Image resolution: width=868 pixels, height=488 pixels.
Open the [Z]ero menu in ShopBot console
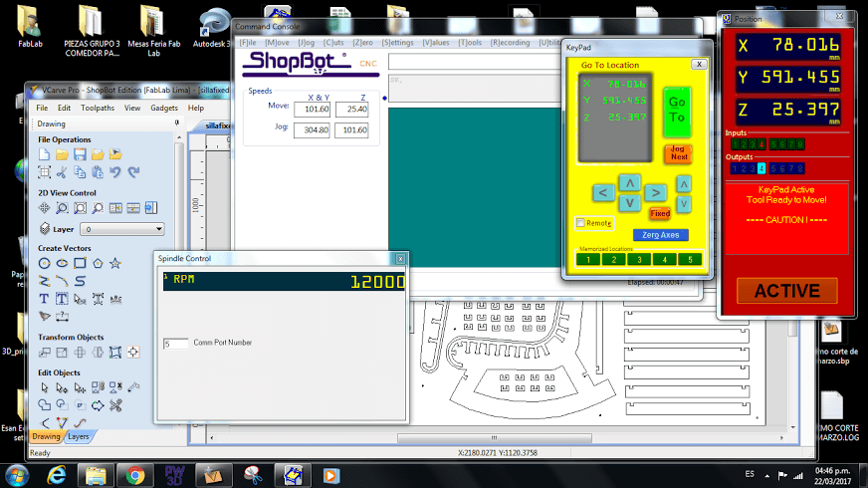pyautogui.click(x=362, y=43)
